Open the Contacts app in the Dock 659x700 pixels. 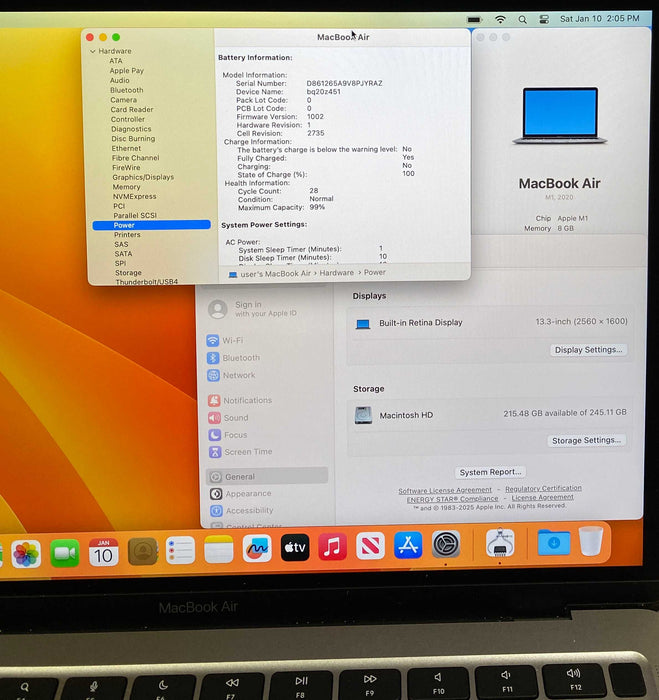coord(142,552)
